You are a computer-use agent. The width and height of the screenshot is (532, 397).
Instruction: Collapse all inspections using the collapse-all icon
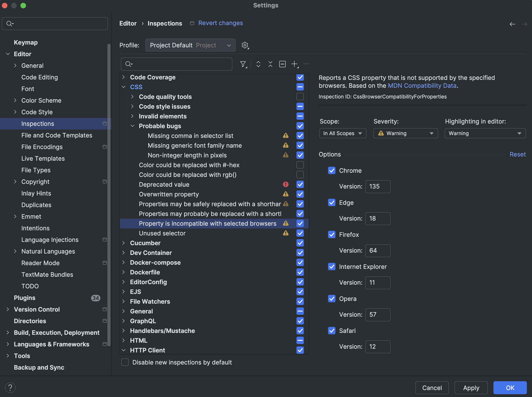pos(270,64)
